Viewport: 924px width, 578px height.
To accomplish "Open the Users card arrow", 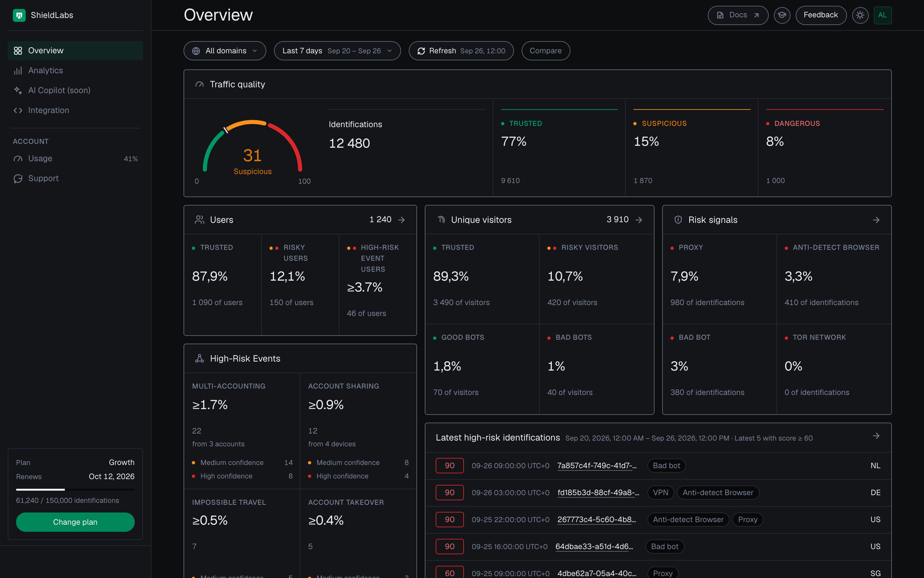I will 401,220.
